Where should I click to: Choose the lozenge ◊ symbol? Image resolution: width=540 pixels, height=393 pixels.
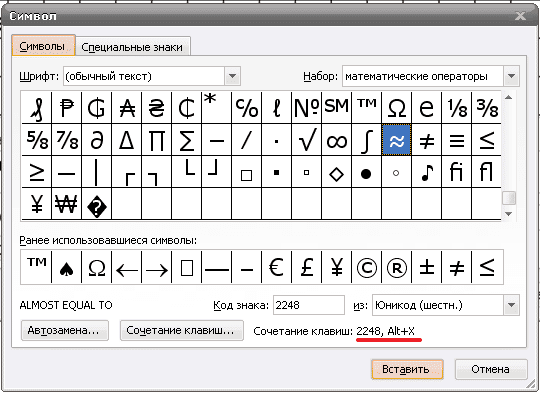coord(336,172)
